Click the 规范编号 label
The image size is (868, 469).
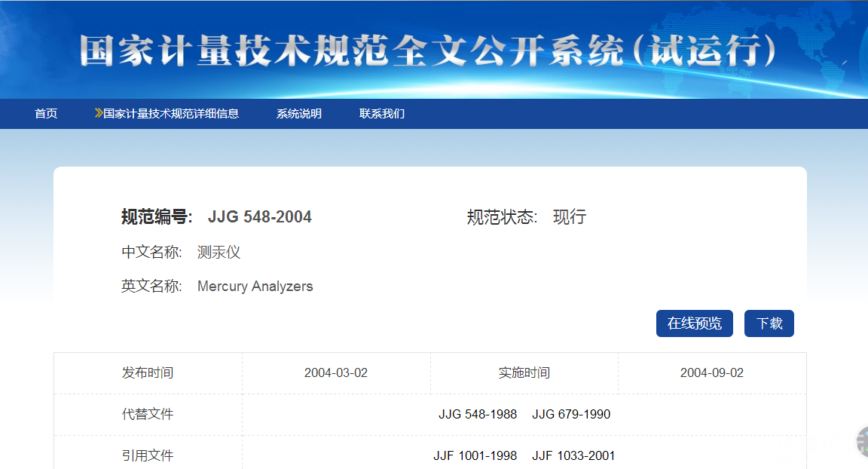pos(157,216)
